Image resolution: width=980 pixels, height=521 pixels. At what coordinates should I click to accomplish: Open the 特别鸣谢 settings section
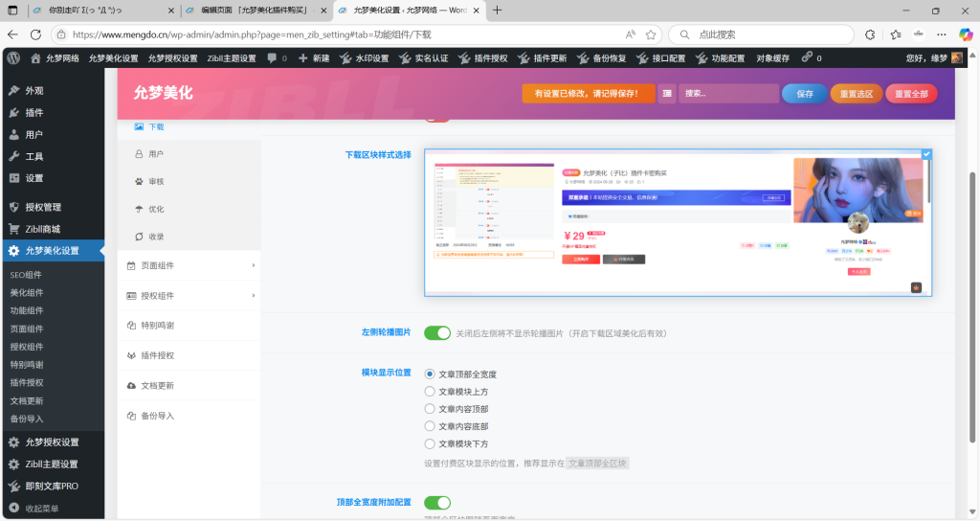[x=189, y=326]
